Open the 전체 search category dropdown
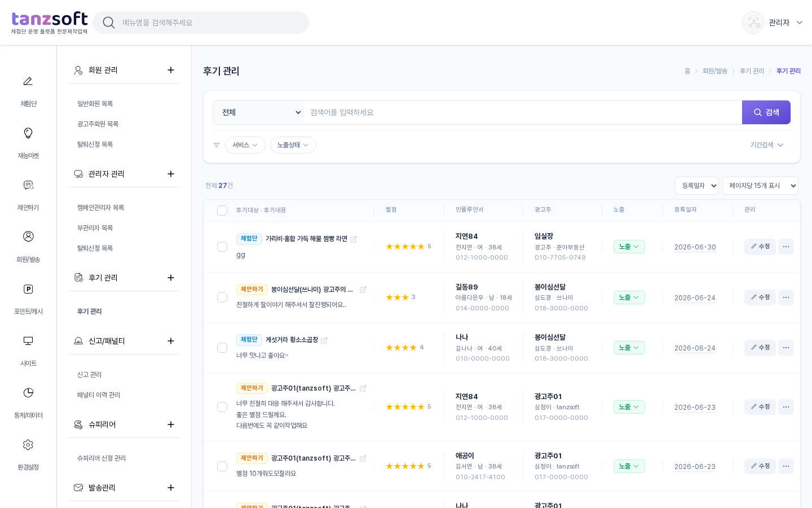 click(x=258, y=112)
